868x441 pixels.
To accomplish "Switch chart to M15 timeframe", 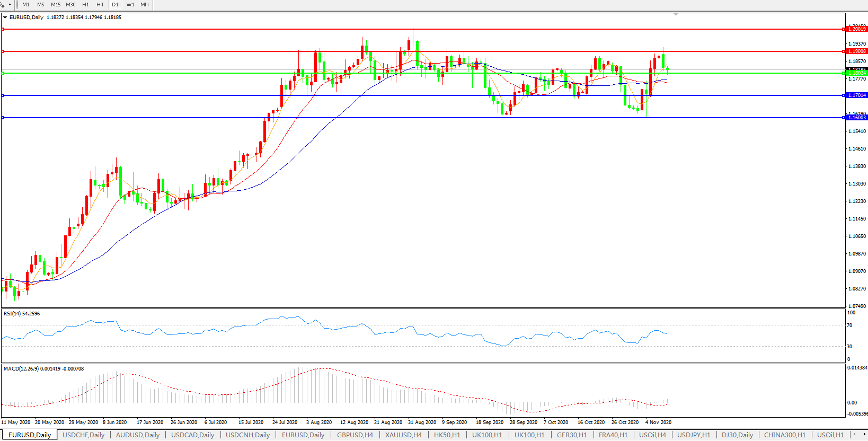I will [56, 4].
